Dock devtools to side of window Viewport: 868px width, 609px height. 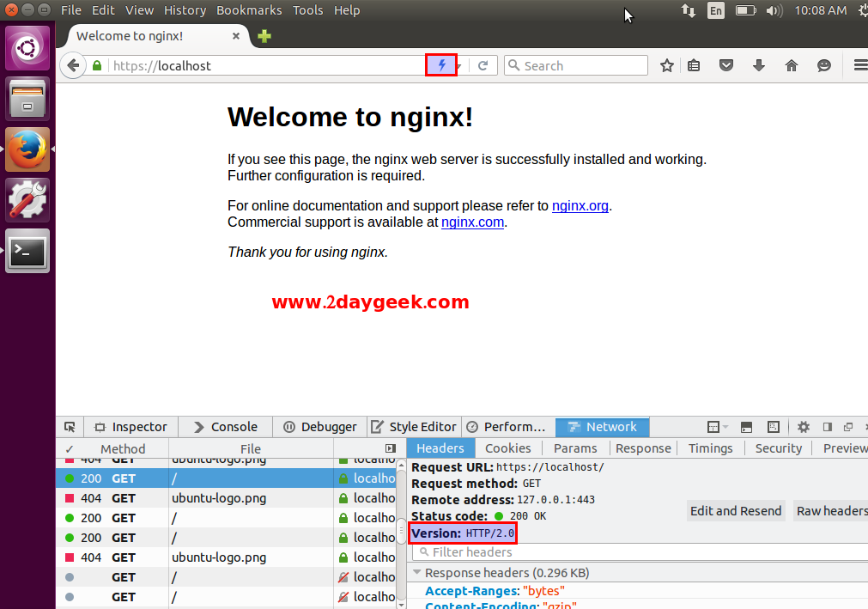tap(828, 427)
